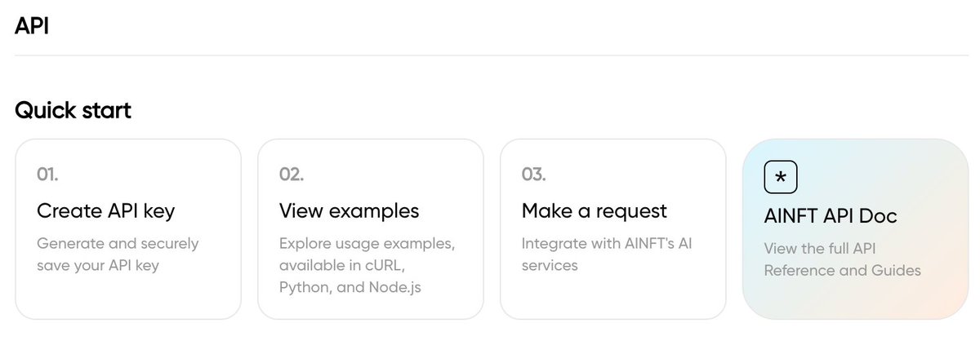Click the 'Generate and securely save' description

click(x=118, y=254)
